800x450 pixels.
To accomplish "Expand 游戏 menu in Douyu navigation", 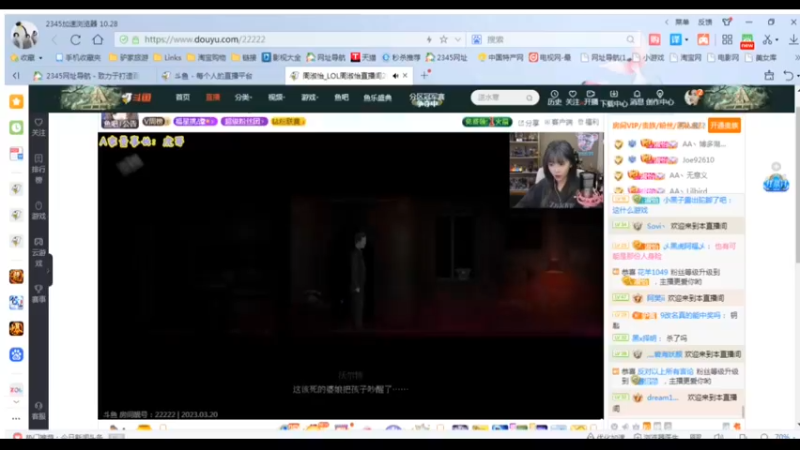I will click(x=310, y=97).
